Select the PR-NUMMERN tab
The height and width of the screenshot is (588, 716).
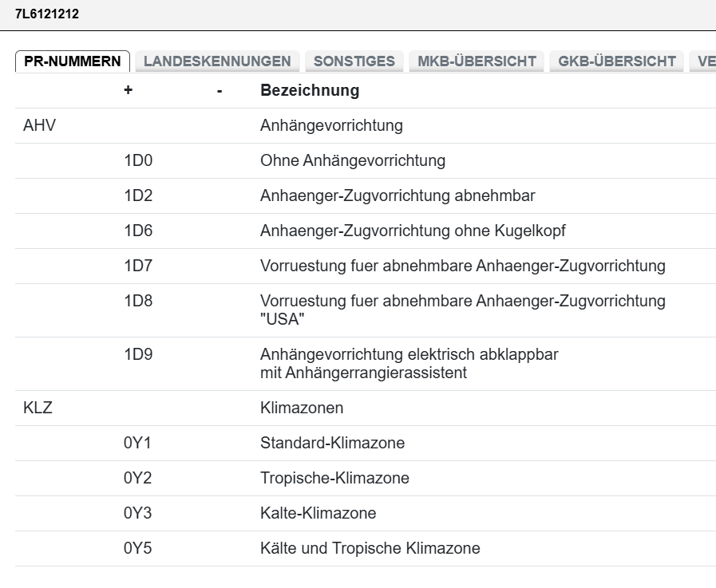(x=72, y=59)
